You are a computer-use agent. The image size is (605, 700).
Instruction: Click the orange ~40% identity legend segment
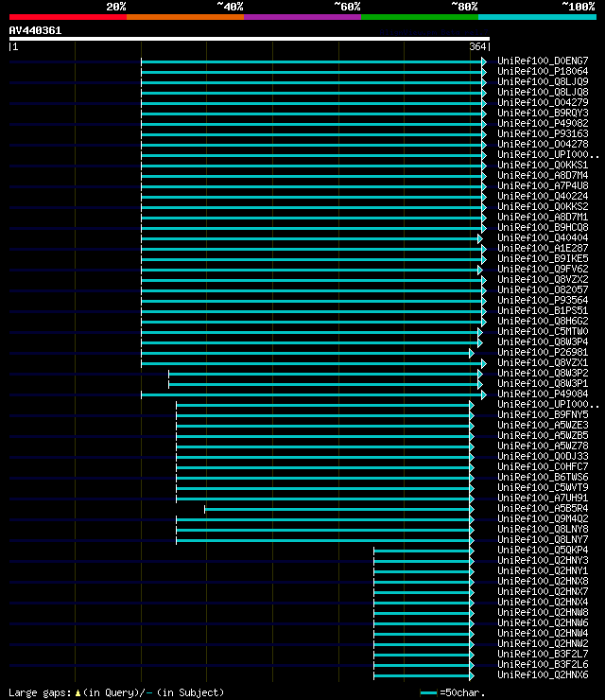tap(185, 17)
